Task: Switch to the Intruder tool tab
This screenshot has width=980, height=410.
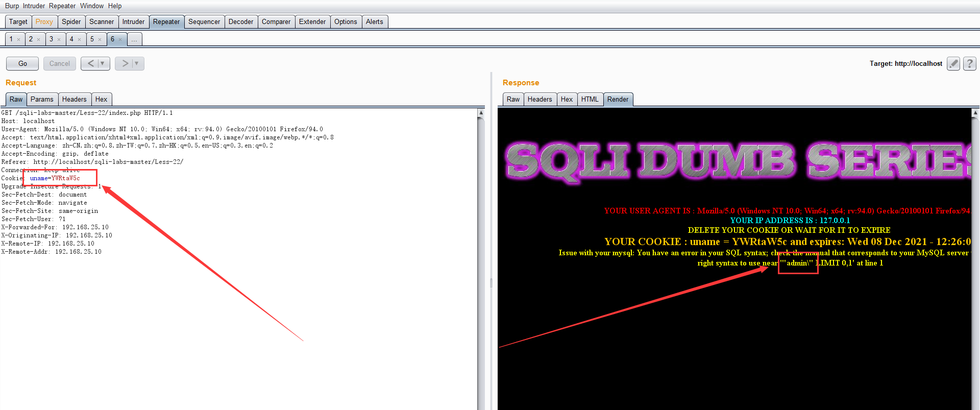Action: pos(134,21)
